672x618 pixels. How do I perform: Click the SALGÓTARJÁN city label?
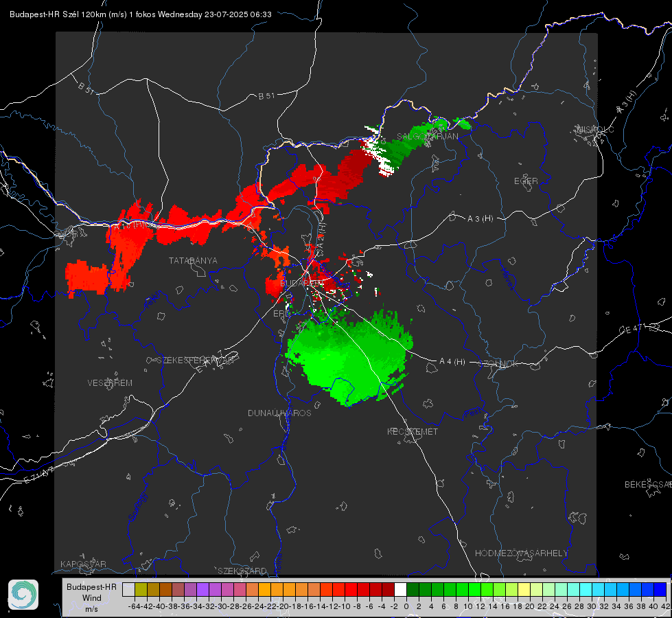point(427,137)
